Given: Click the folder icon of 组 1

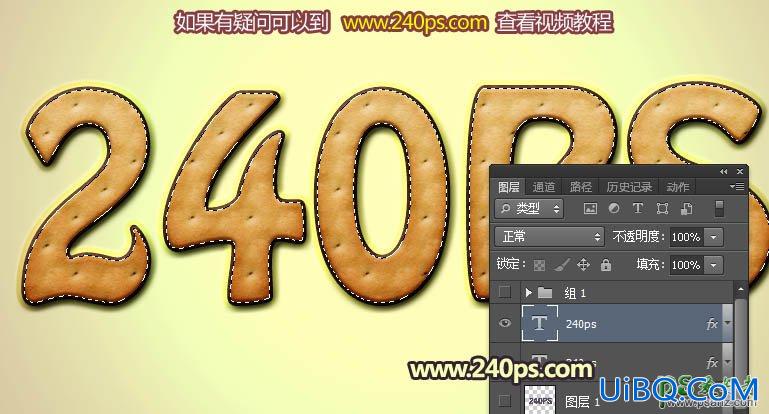Looking at the screenshot, I should point(545,293).
